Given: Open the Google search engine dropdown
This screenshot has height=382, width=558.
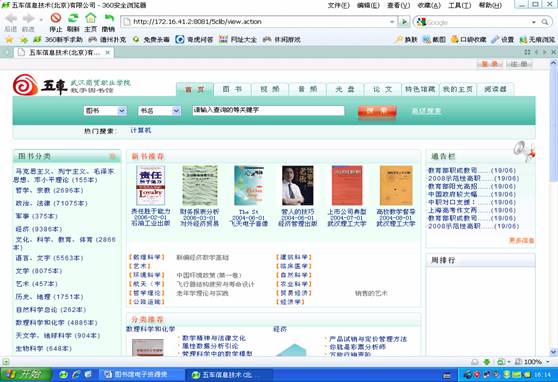Looking at the screenshot, I should (x=534, y=22).
